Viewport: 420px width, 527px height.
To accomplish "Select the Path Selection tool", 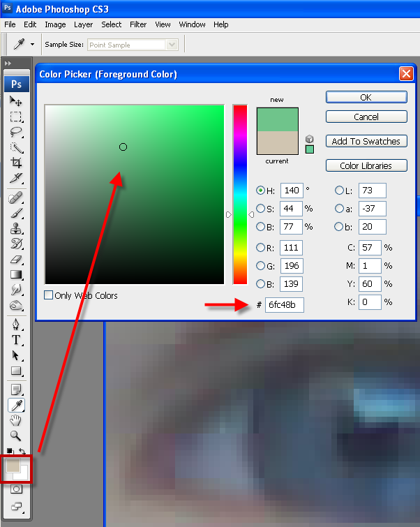I will pos(16,355).
